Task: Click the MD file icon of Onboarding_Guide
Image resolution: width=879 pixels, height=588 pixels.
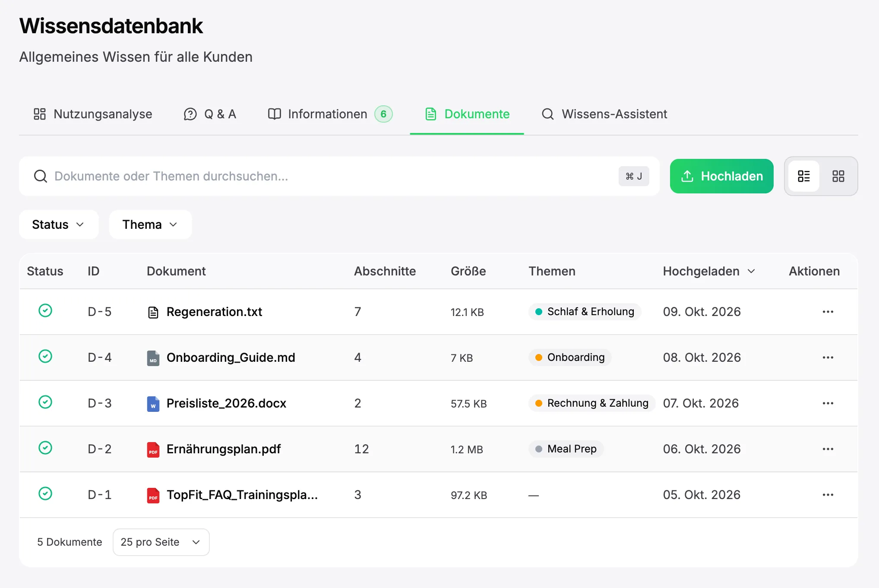Action: [153, 358]
